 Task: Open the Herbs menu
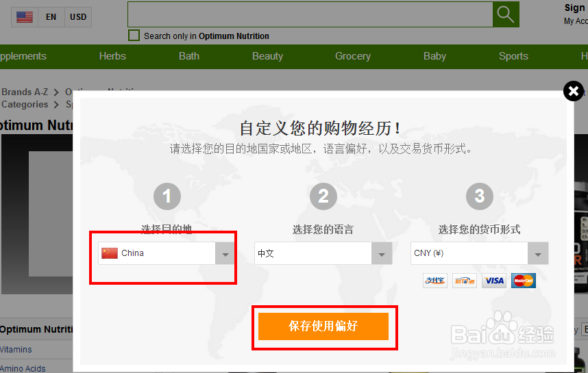coord(112,56)
